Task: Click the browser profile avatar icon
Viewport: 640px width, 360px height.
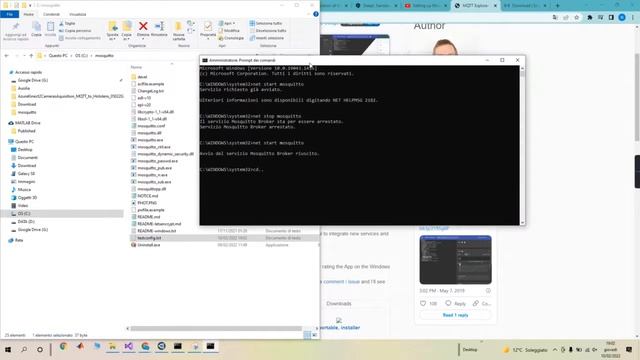Action: click(x=622, y=18)
